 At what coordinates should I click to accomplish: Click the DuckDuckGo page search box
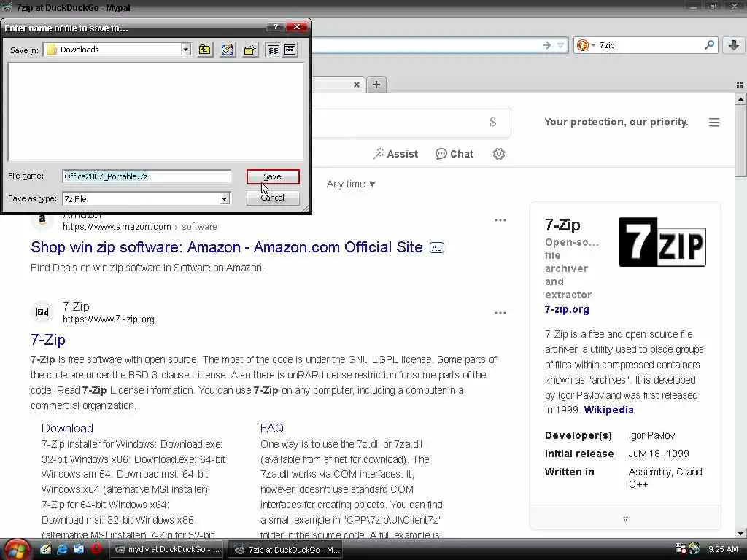pos(410,122)
